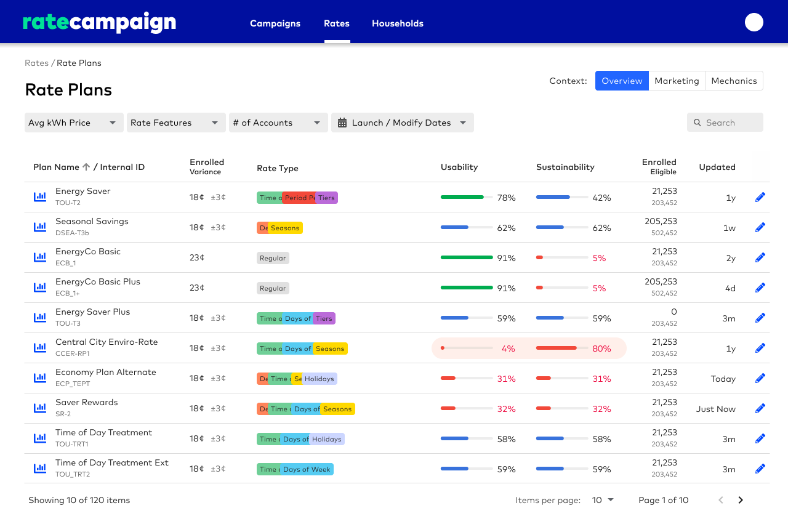Switch context to Mechanics

pos(734,81)
